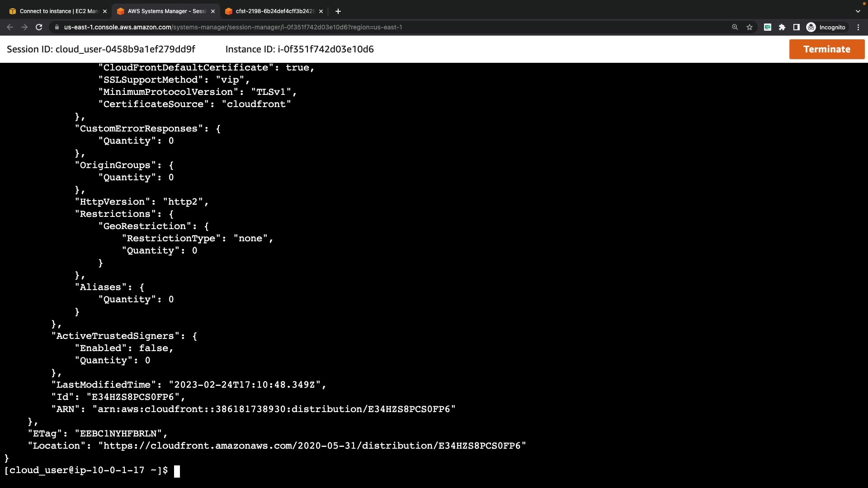Screen dimensions: 868x488
Task: Click the site lock icon in address bar
Action: tap(57, 27)
